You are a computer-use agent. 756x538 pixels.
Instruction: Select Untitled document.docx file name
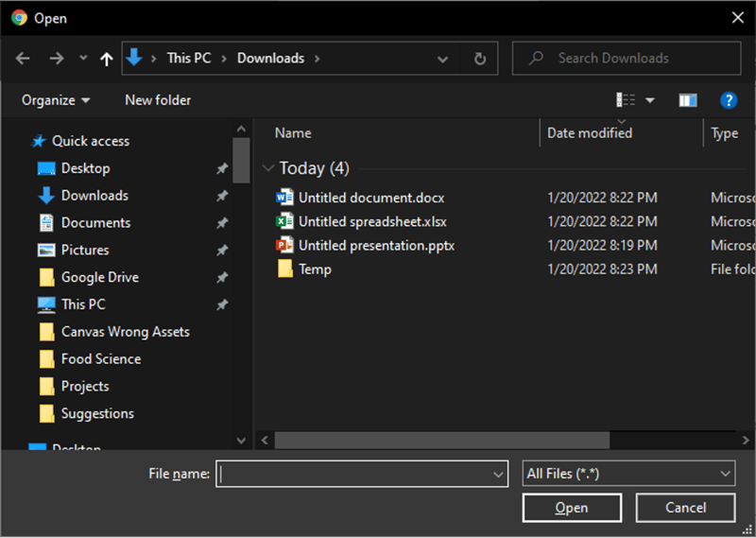click(x=371, y=198)
